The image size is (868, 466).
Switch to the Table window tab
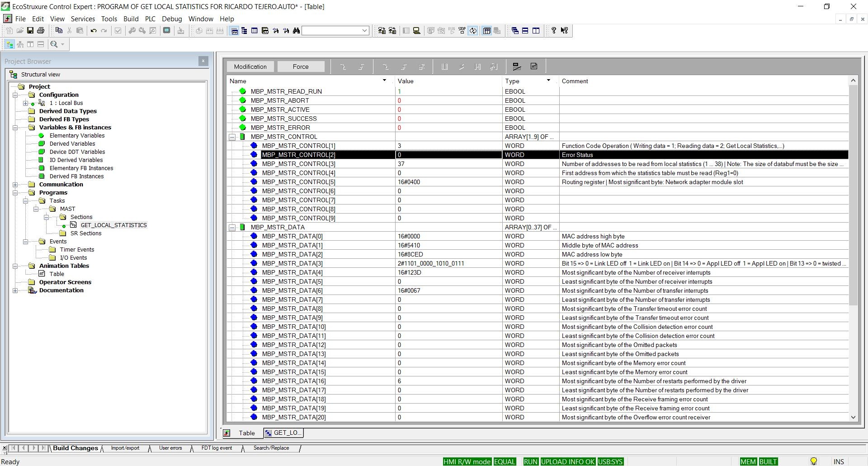(x=242, y=433)
